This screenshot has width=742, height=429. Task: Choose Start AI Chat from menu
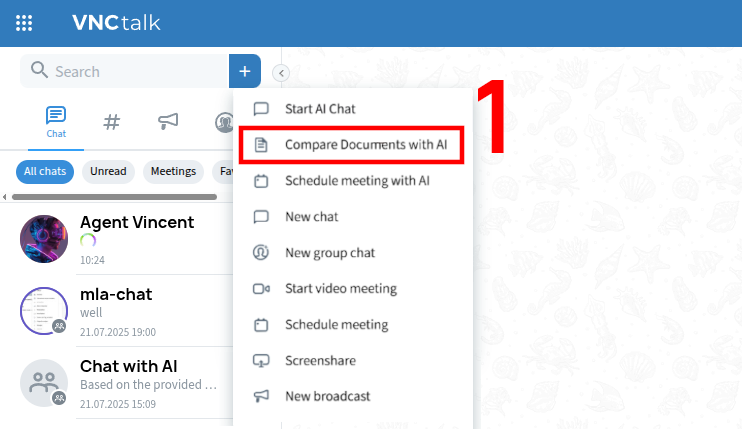[320, 109]
